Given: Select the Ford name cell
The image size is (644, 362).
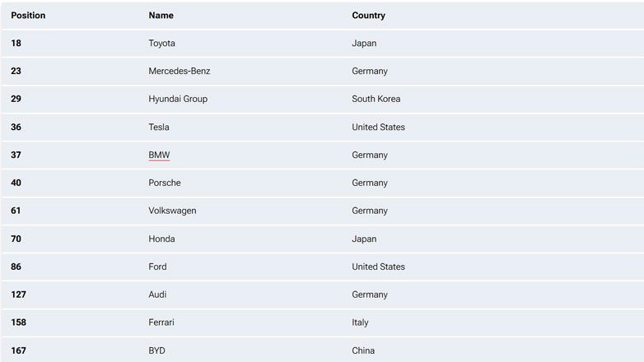Looking at the screenshot, I should [157, 267].
